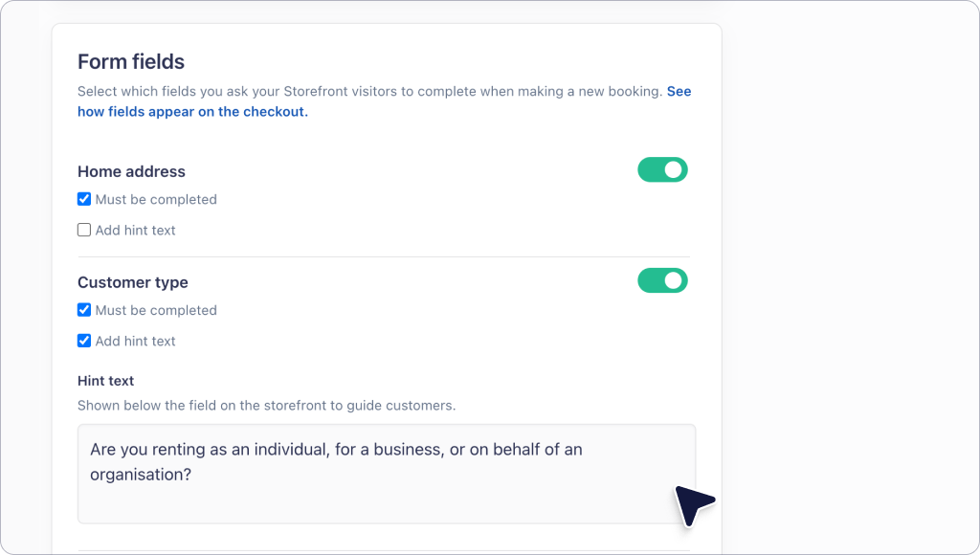Image resolution: width=980 pixels, height=555 pixels.
Task: Turn off the Customer type toggle
Action: [662, 280]
